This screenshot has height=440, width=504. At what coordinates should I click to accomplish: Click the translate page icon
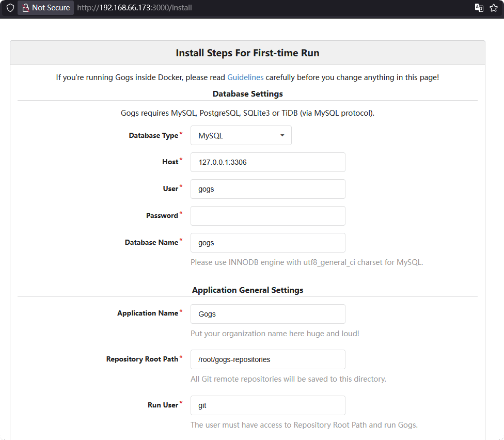coord(479,8)
